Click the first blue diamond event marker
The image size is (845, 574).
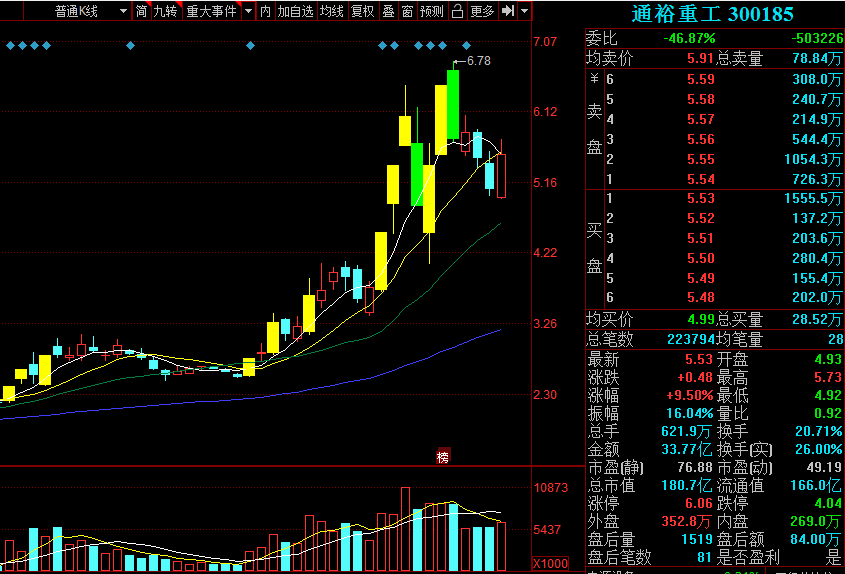click(x=10, y=45)
